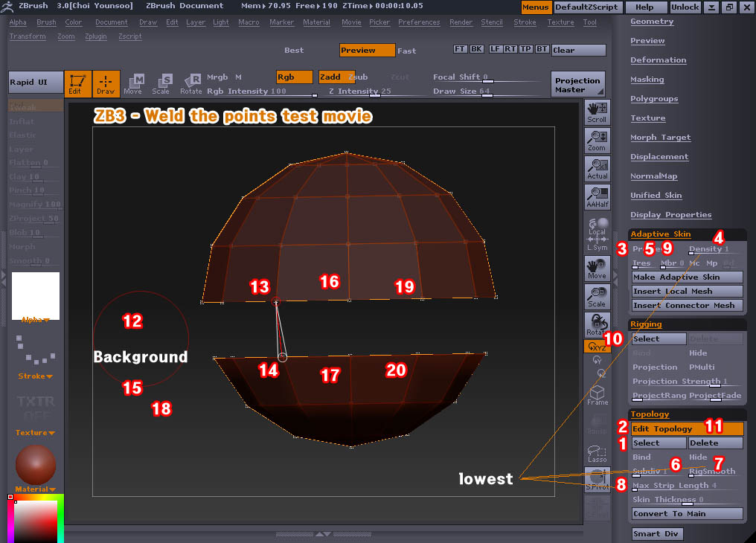The width and height of the screenshot is (756, 543).
Task: Click the Convert To Main button
Action: [686, 513]
